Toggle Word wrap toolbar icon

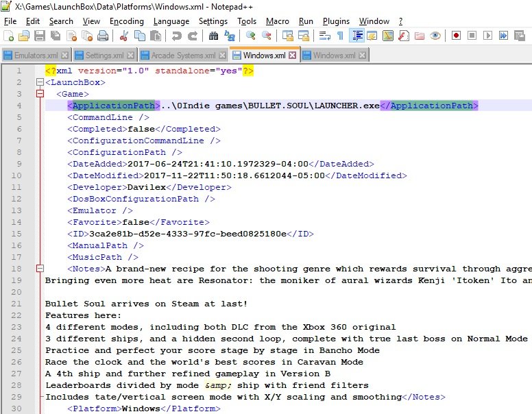coord(325,36)
